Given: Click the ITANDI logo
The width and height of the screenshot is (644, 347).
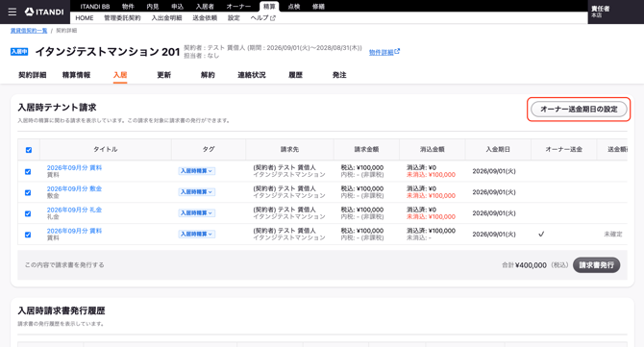Looking at the screenshot, I should point(44,12).
